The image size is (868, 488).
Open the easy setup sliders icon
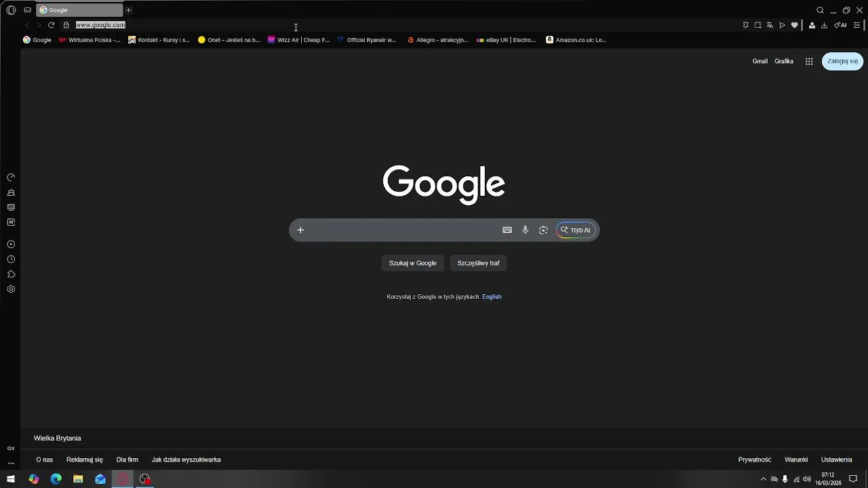click(857, 25)
